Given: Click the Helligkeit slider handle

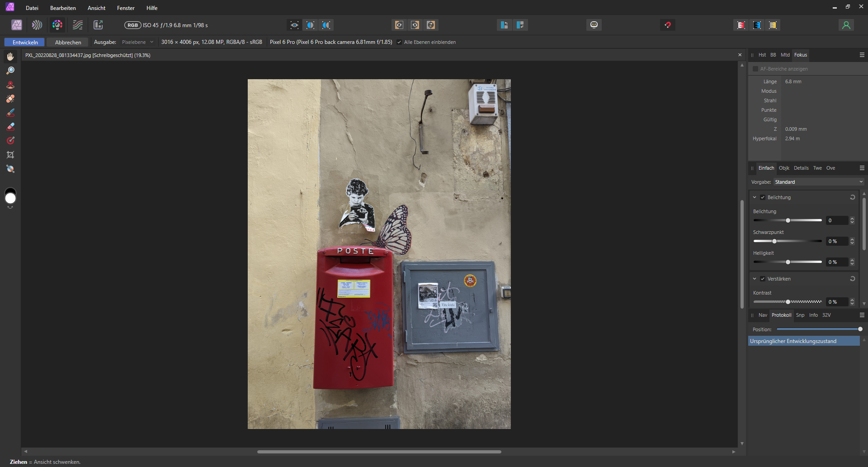Looking at the screenshot, I should coord(788,262).
